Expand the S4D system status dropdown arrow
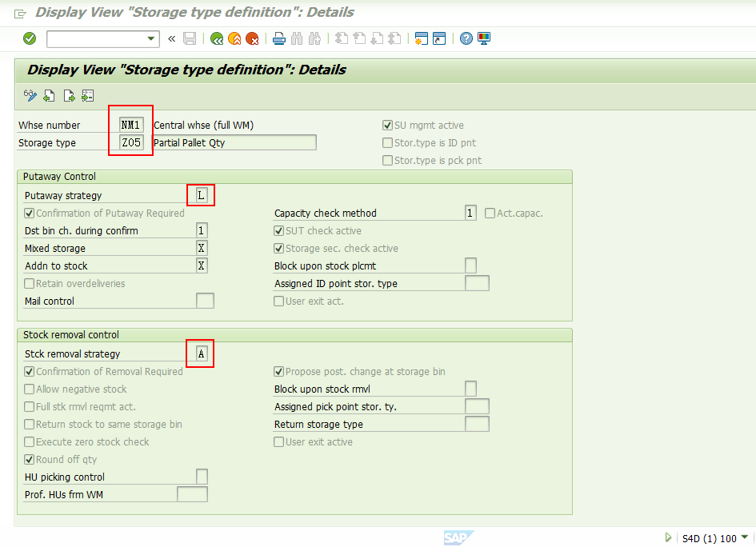The height and width of the screenshot is (547, 756). click(x=745, y=537)
